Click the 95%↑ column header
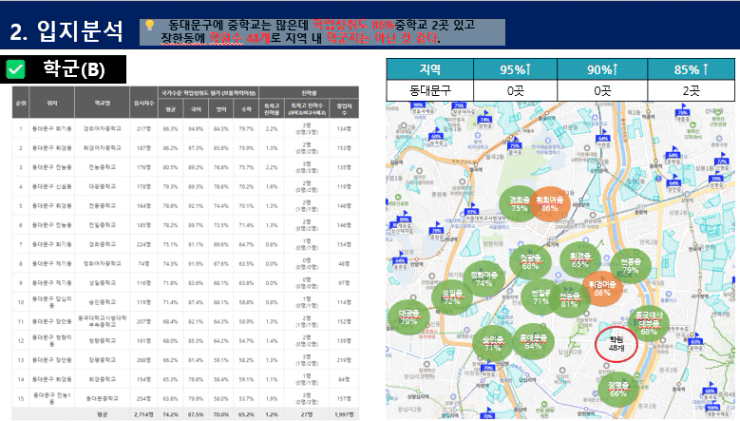This screenshot has width=740, height=421. [x=515, y=69]
